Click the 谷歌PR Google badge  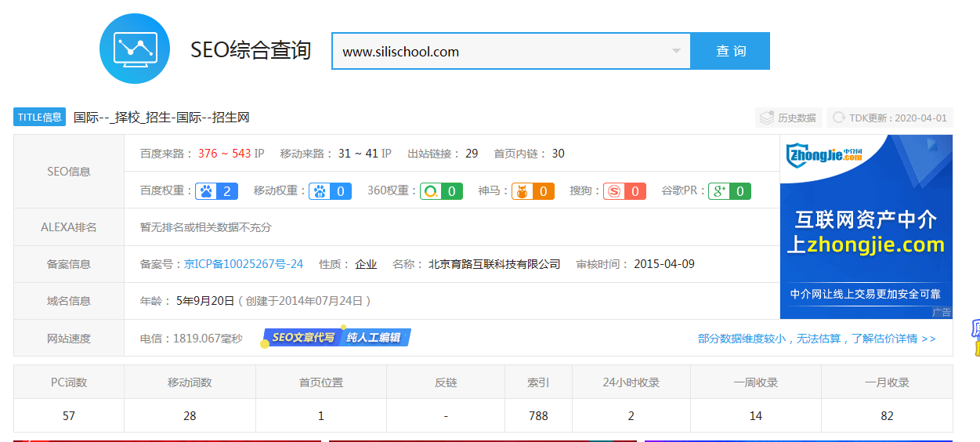pyautogui.click(x=729, y=190)
